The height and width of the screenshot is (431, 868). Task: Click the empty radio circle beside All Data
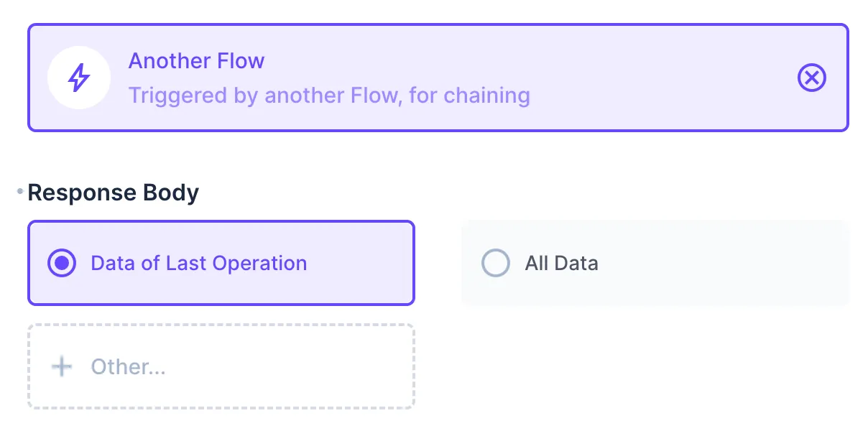click(495, 263)
